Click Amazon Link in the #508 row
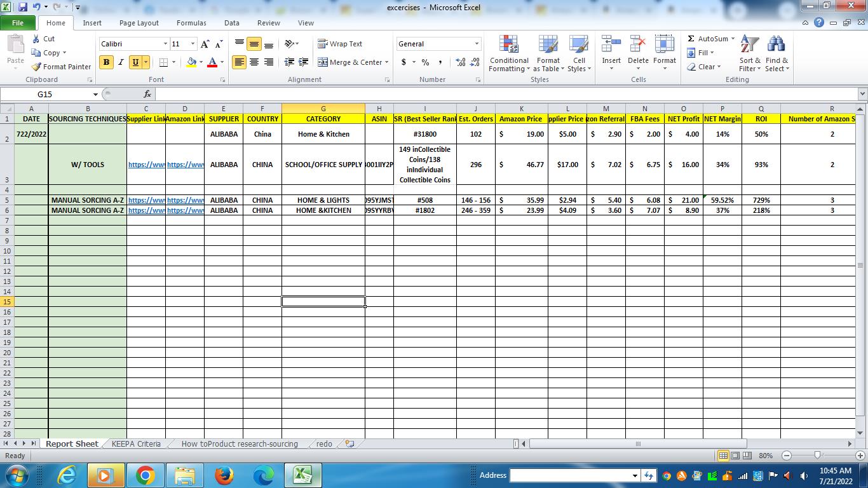The height and width of the screenshot is (488, 868). click(185, 200)
